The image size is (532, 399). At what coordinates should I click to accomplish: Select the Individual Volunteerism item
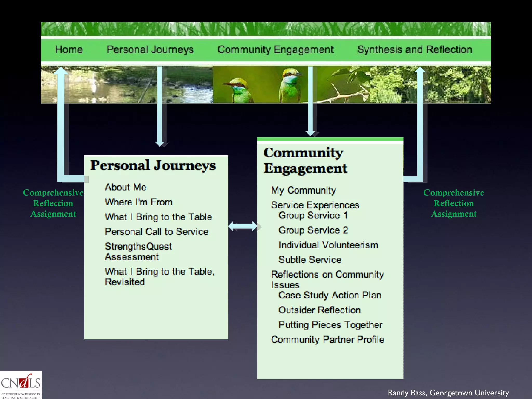[x=328, y=245]
